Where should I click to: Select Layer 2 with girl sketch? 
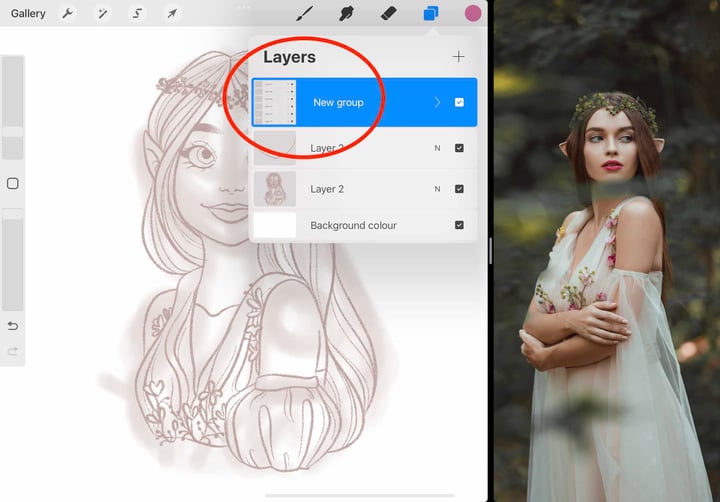coord(364,189)
